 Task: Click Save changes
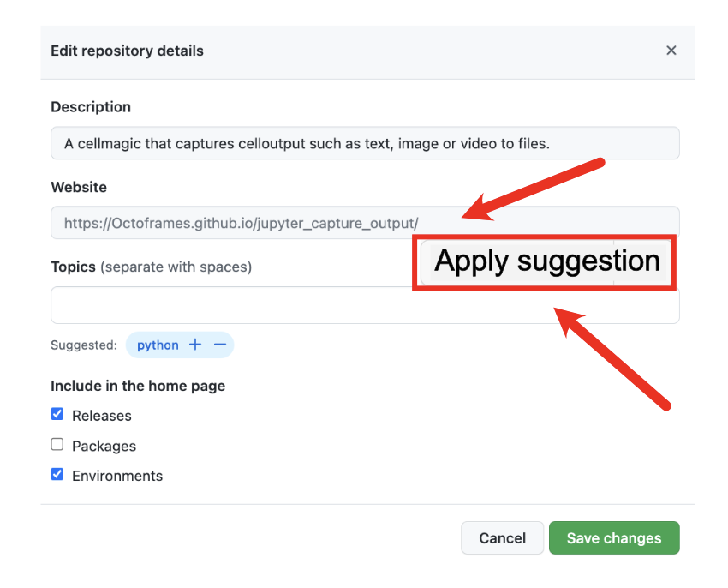614,537
